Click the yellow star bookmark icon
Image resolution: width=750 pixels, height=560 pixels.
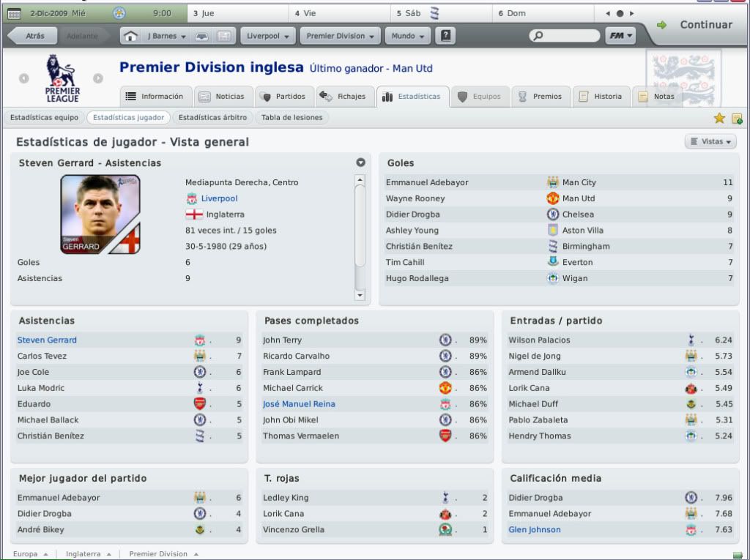719,118
